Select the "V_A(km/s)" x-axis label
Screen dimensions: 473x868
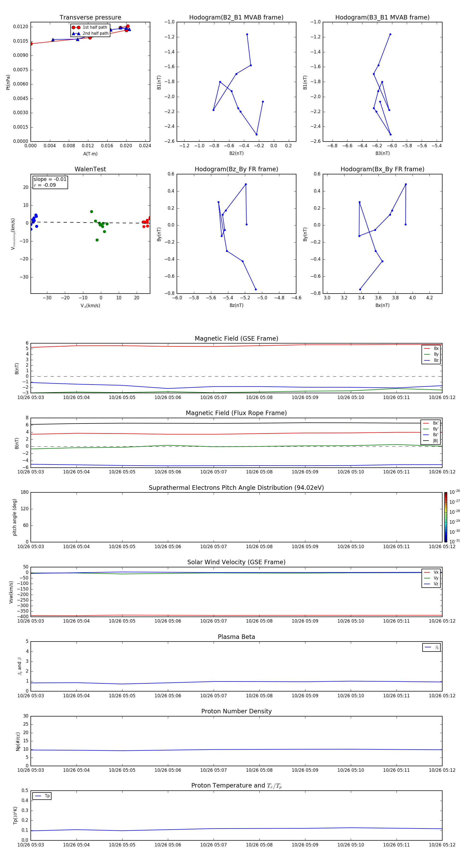(90, 306)
